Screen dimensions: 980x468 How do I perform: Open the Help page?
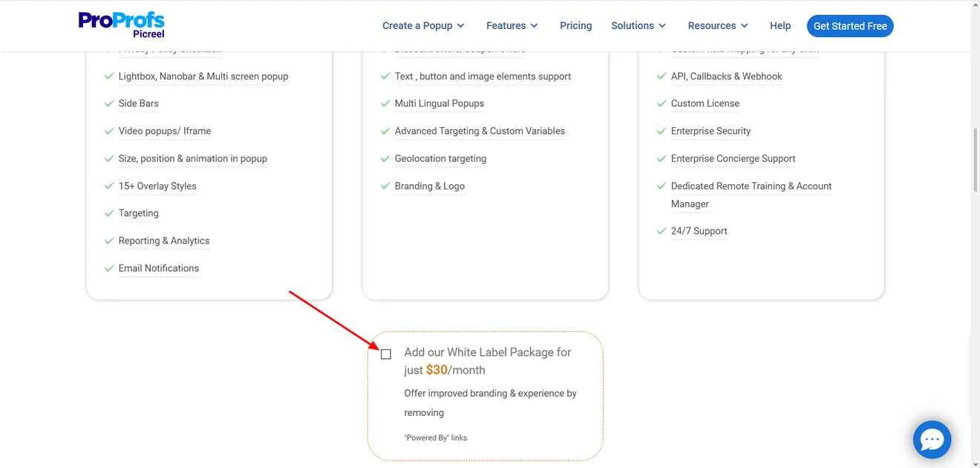click(780, 25)
